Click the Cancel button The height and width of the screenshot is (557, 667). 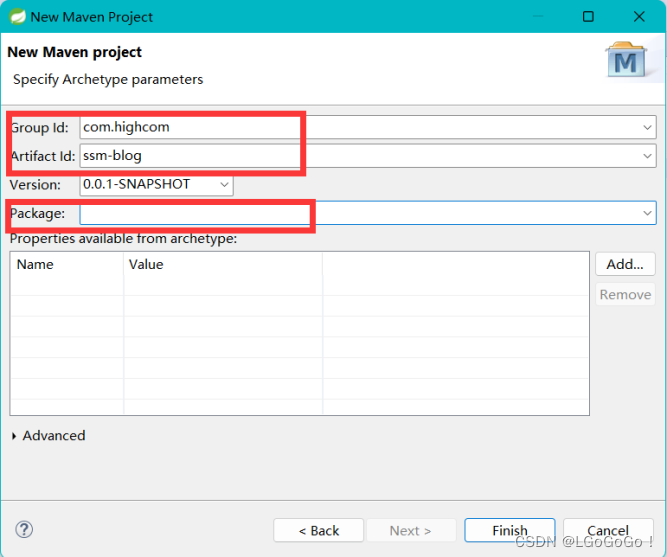(608, 530)
